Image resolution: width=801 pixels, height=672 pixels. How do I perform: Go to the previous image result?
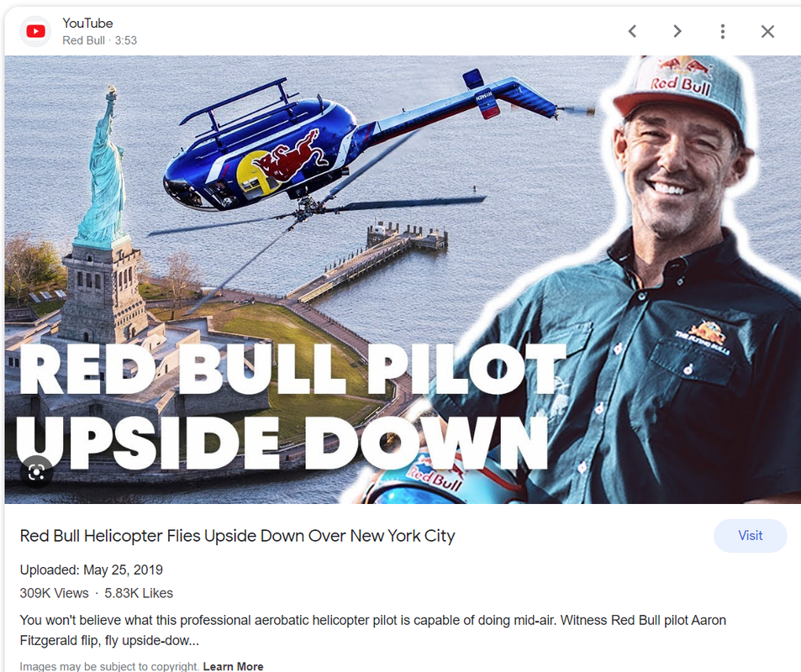tap(632, 32)
